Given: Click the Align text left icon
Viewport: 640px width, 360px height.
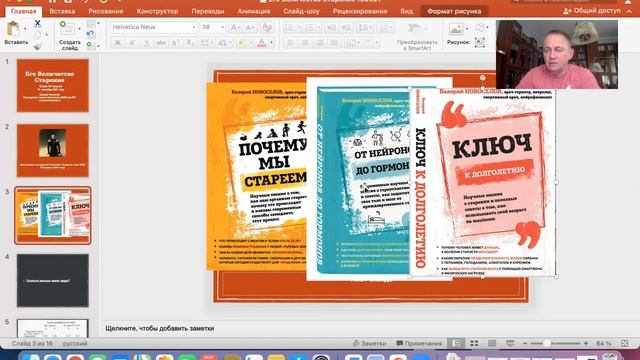Looking at the screenshot, I should tap(291, 43).
